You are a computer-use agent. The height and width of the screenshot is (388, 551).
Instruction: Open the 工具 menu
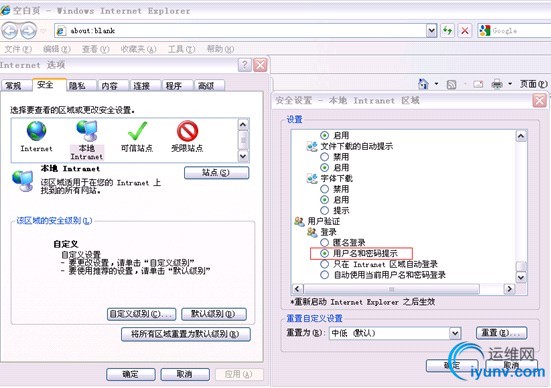181,49
